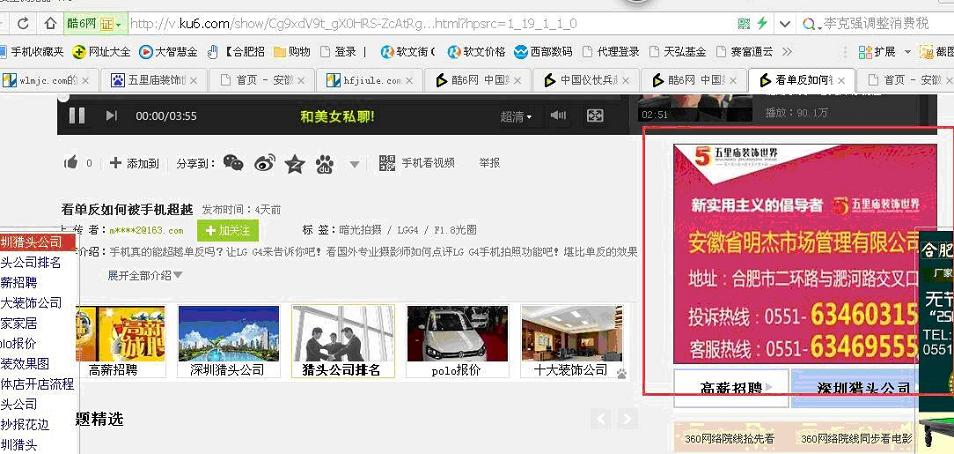The width and height of the screenshot is (954, 454).
Task: Skip to the next video
Action: pos(111,115)
